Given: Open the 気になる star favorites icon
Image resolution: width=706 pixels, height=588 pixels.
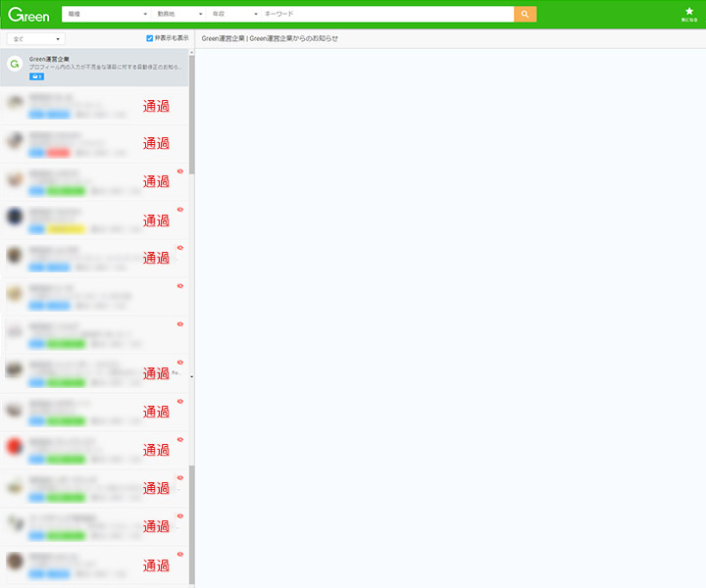Looking at the screenshot, I should [x=689, y=13].
